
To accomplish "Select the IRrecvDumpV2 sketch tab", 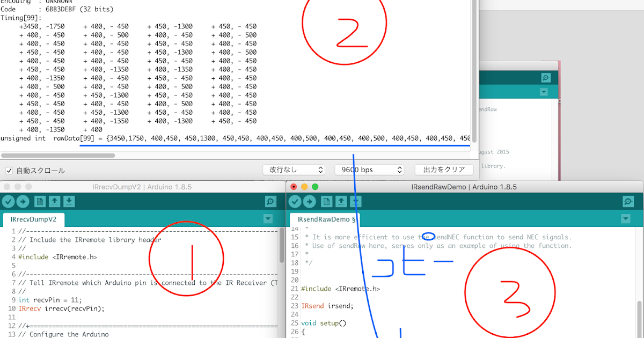I will [x=33, y=219].
